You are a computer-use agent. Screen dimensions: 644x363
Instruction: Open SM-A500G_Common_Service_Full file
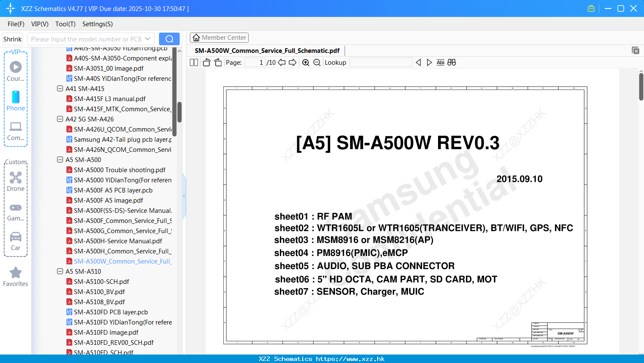(x=119, y=231)
